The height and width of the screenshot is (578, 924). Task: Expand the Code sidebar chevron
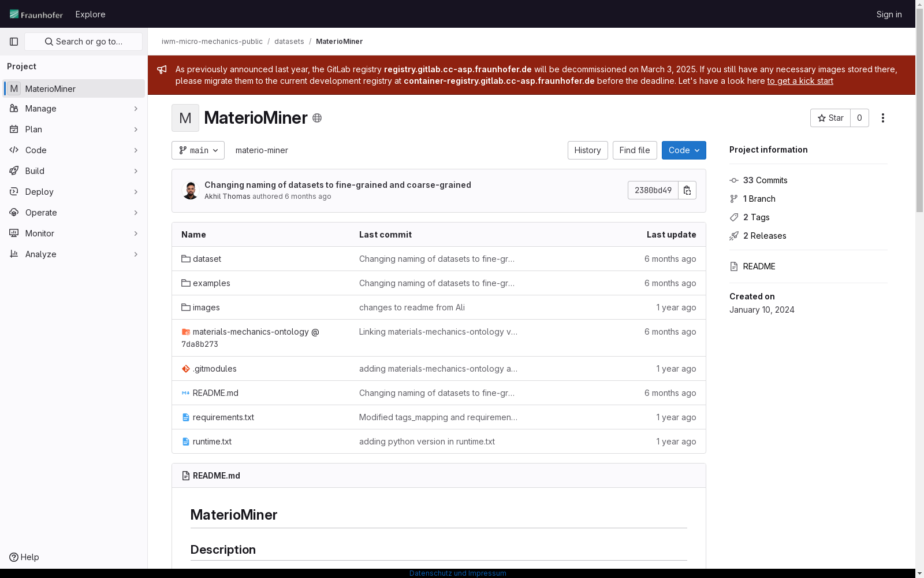[x=136, y=150]
